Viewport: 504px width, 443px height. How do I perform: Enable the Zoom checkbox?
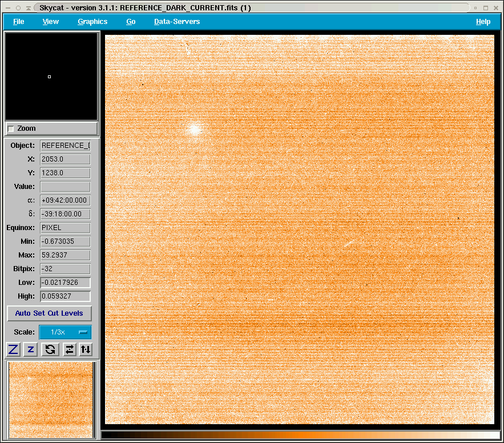click(11, 129)
